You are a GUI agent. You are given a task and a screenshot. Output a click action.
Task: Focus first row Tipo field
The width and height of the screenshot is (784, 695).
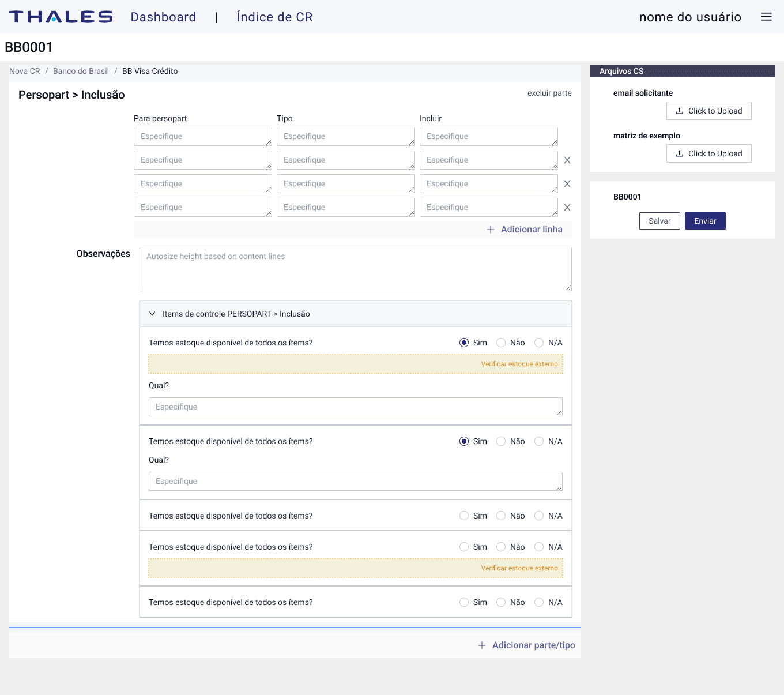[x=346, y=137]
